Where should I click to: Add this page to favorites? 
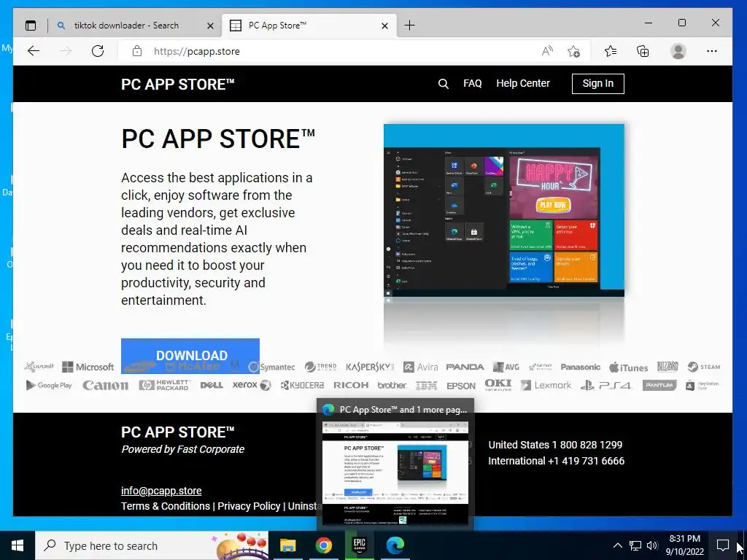[574, 51]
